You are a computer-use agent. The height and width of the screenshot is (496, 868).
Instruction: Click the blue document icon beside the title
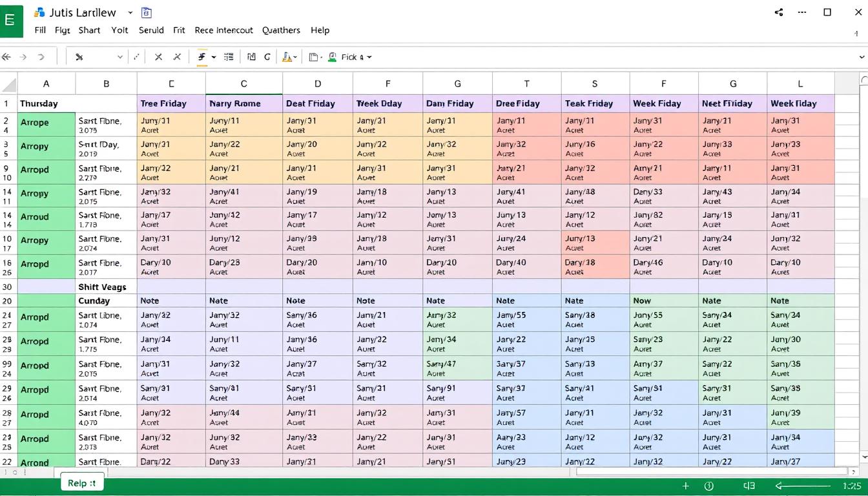pos(39,12)
